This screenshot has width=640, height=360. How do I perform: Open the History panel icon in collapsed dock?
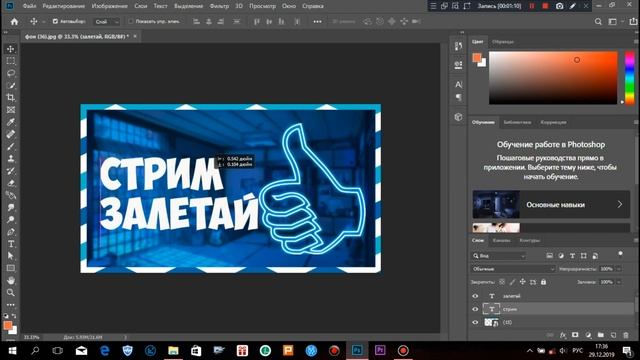click(458, 46)
